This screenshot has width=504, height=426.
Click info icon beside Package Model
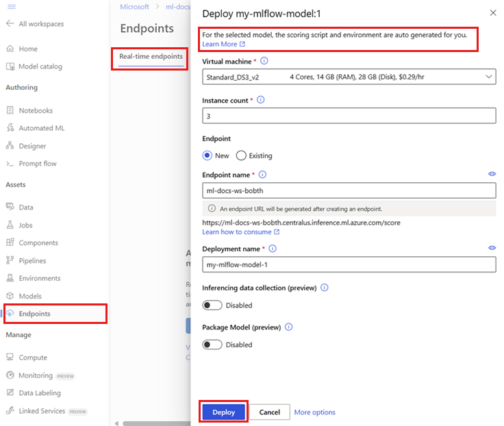(x=289, y=327)
